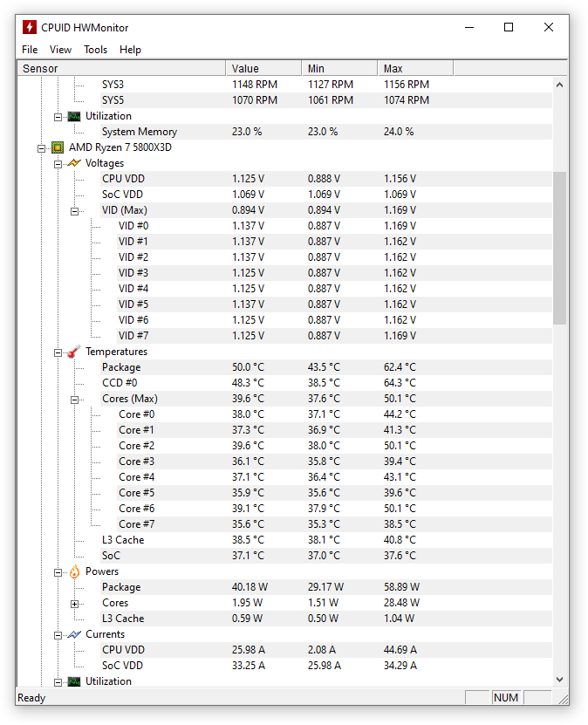Open the View menu
This screenshot has height=725, width=588.
point(60,50)
